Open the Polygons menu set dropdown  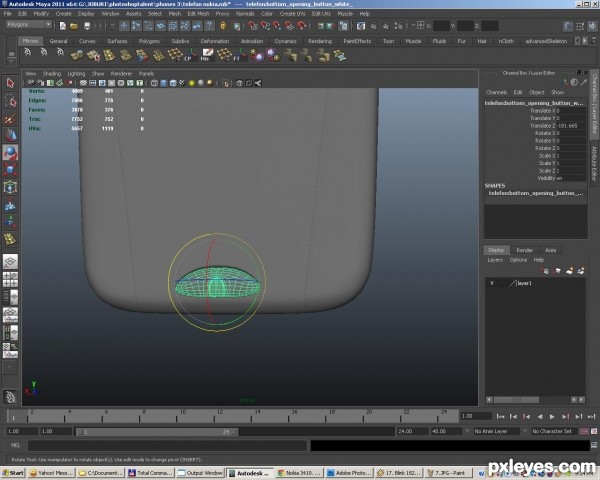29,24
